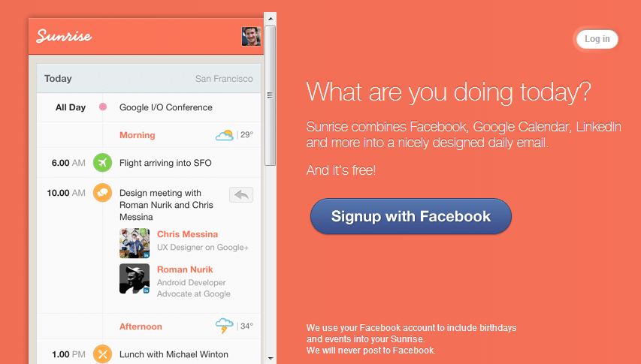Click the reply arrow button
641x364 pixels.
241,194
